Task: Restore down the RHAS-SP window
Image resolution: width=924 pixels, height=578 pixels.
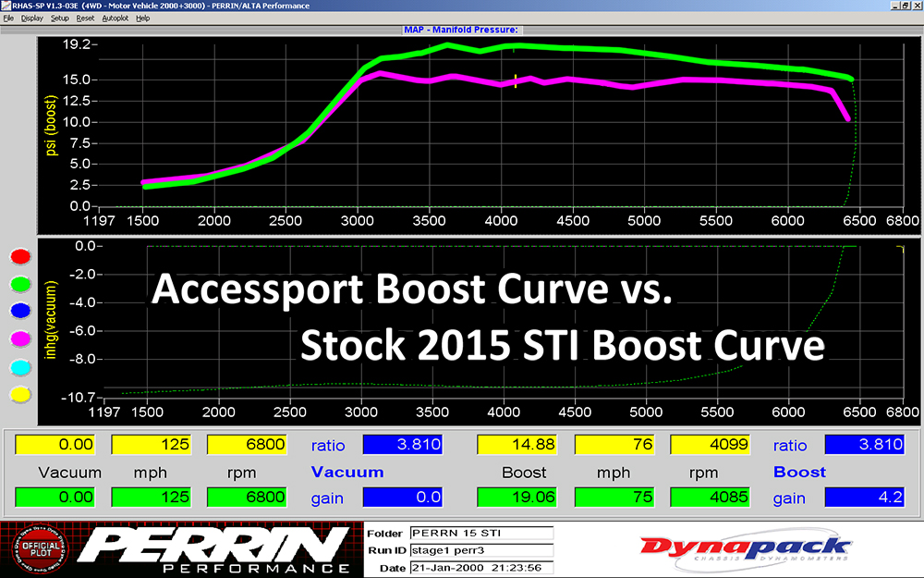Action: (906, 6)
